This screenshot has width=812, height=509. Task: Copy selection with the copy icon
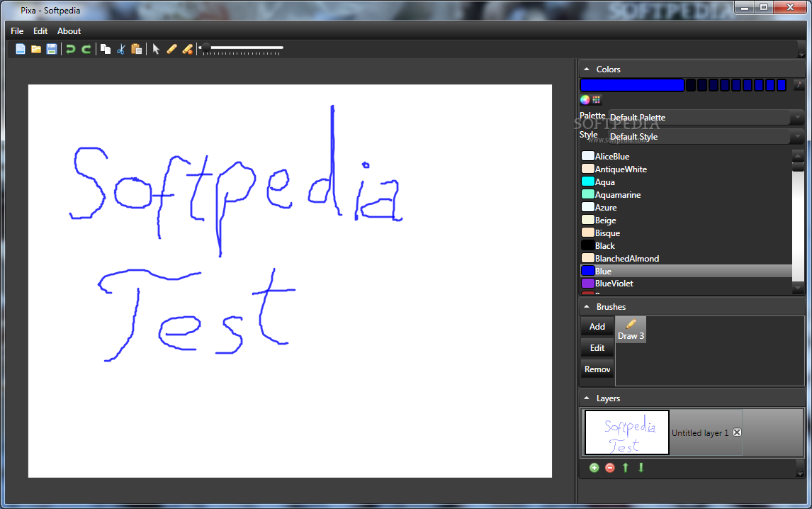[x=105, y=49]
